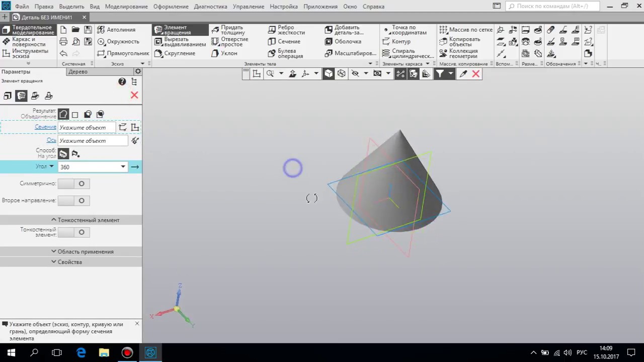Choose the Окружность circle tool
The height and width of the screenshot is (362, 644).
point(118,41)
